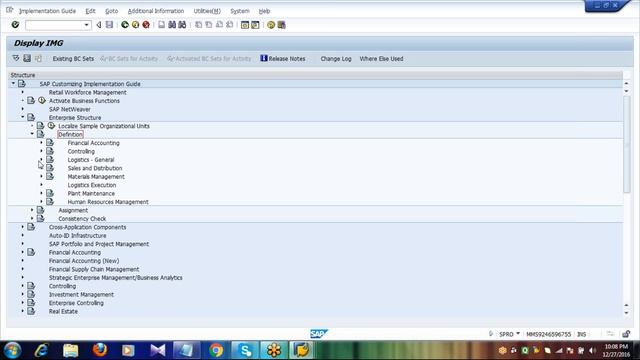640x360 pixels.
Task: Expand the Cross-Application Components node
Action: pos(23,227)
